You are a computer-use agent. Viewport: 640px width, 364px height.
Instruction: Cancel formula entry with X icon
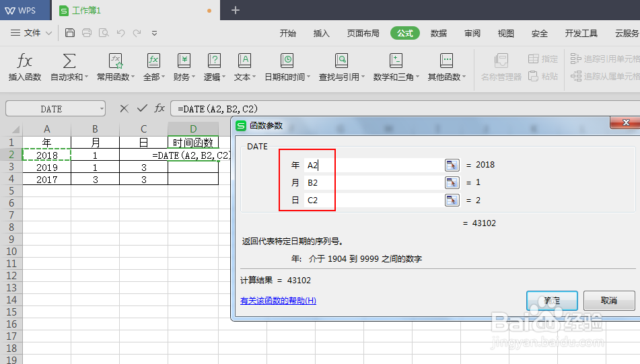click(124, 108)
